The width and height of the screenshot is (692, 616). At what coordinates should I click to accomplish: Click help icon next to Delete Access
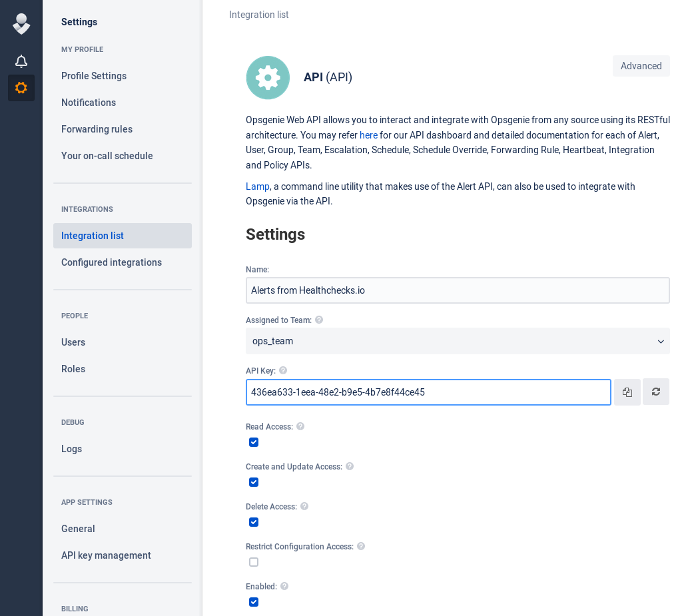[x=304, y=506]
